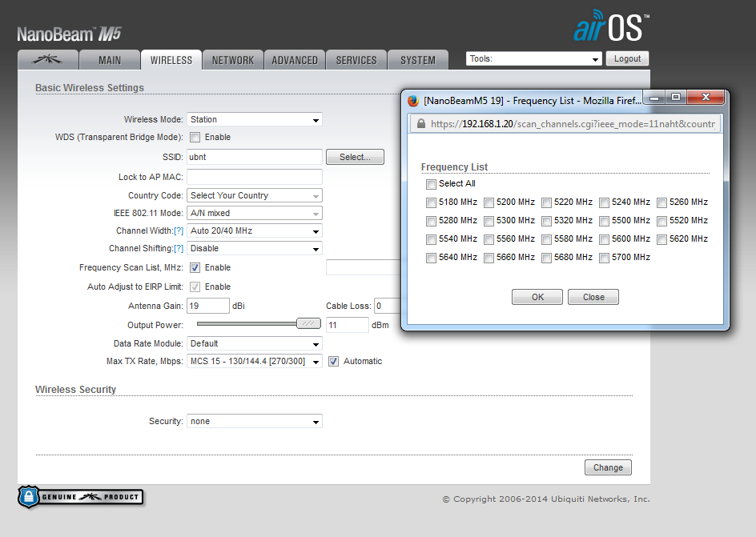Open the IEEE 802.11 Mode dropdown
Screen dimensions: 756x537
[255, 213]
